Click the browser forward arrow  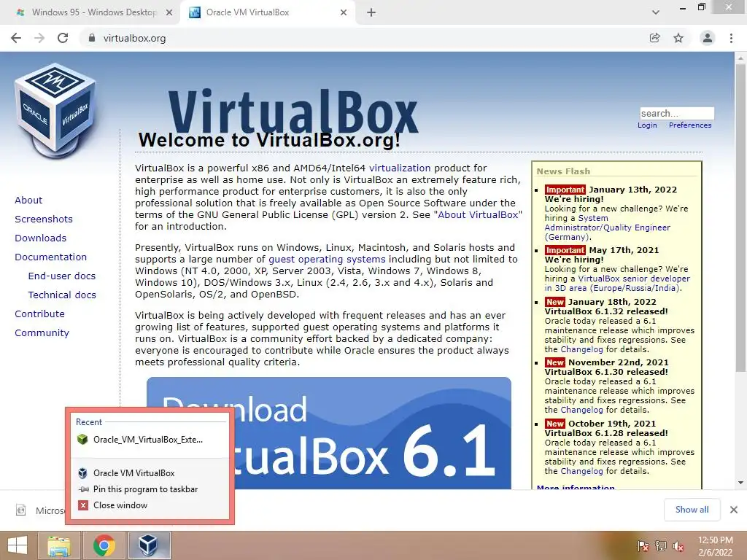39,38
